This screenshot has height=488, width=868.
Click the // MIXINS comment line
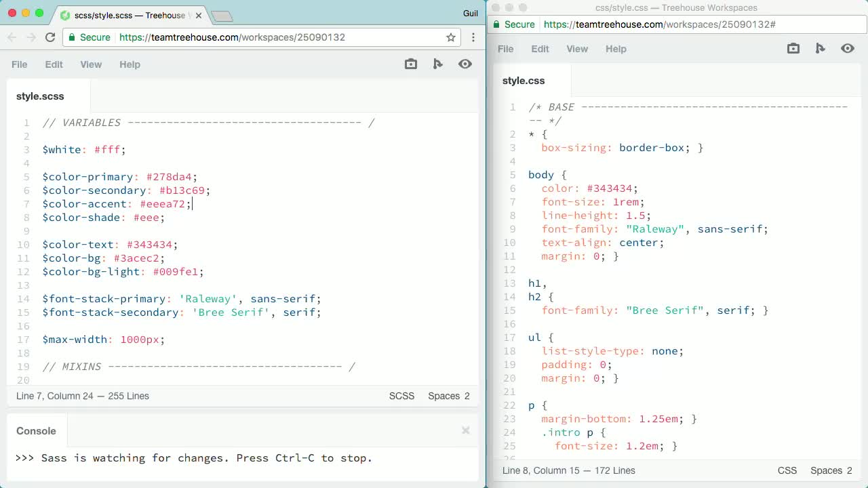coord(199,367)
